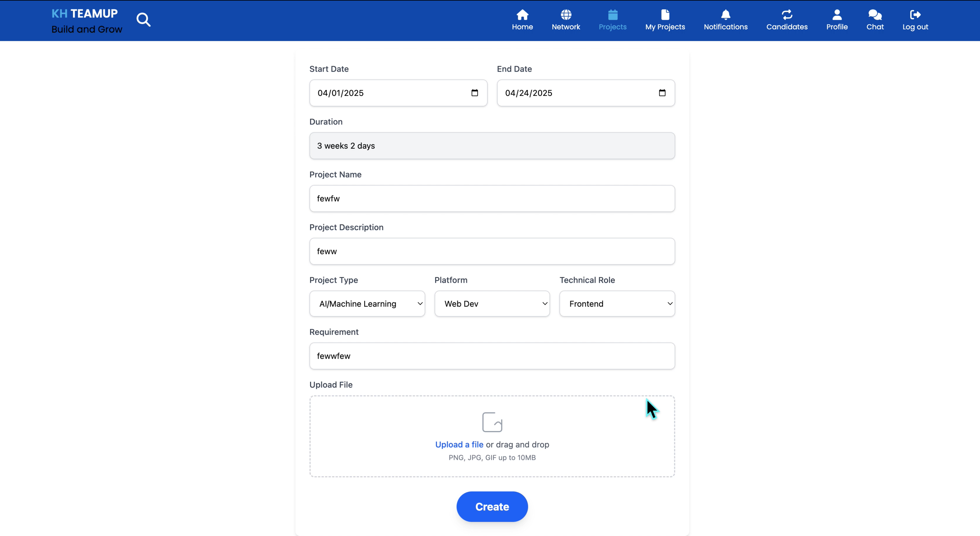
Task: Click the Upload a file link
Action: pos(459,444)
